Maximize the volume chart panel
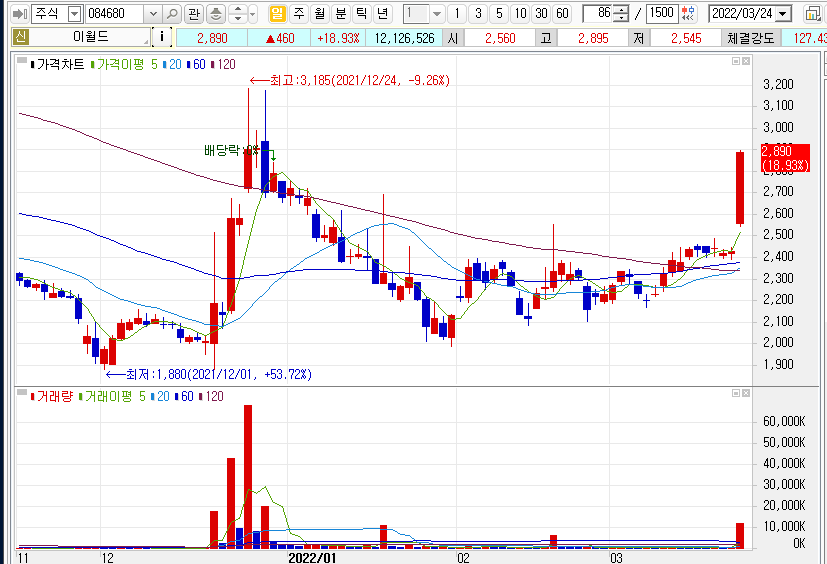The image size is (827, 564). click(x=736, y=393)
